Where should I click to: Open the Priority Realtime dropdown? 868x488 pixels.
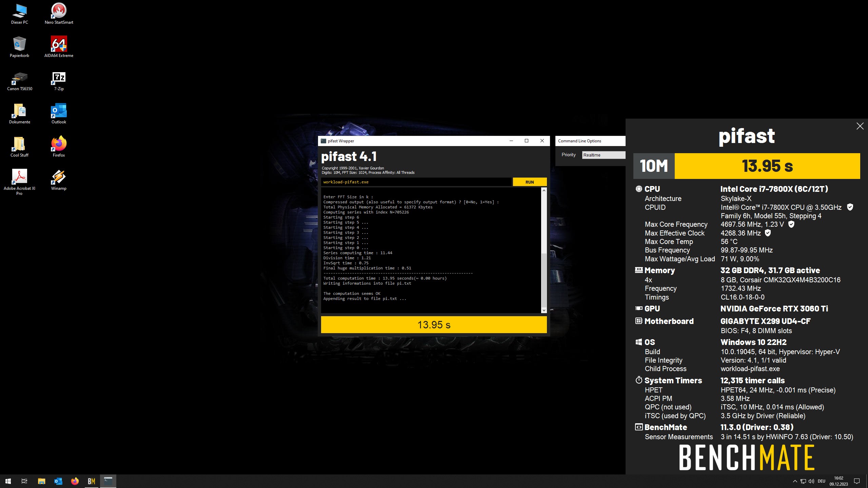pyautogui.click(x=604, y=155)
